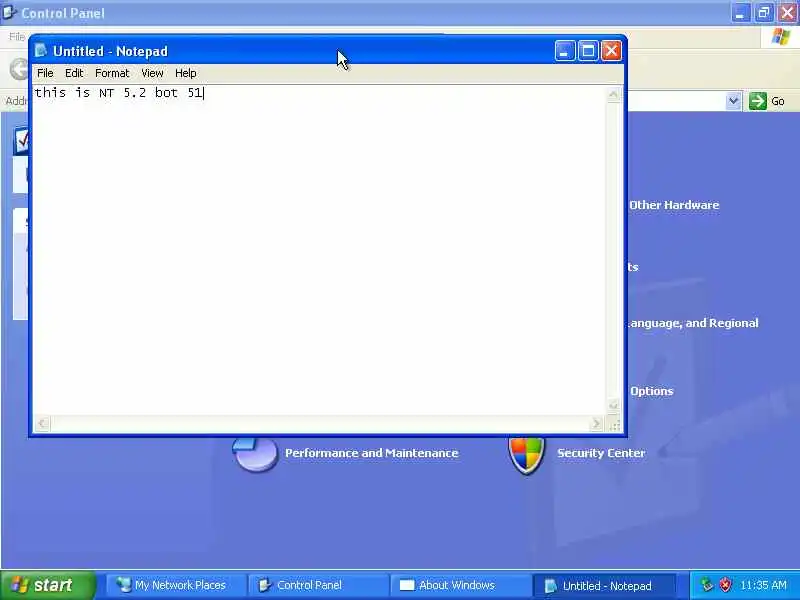Open Notepad's Format menu
The height and width of the screenshot is (600, 800).
pos(112,73)
